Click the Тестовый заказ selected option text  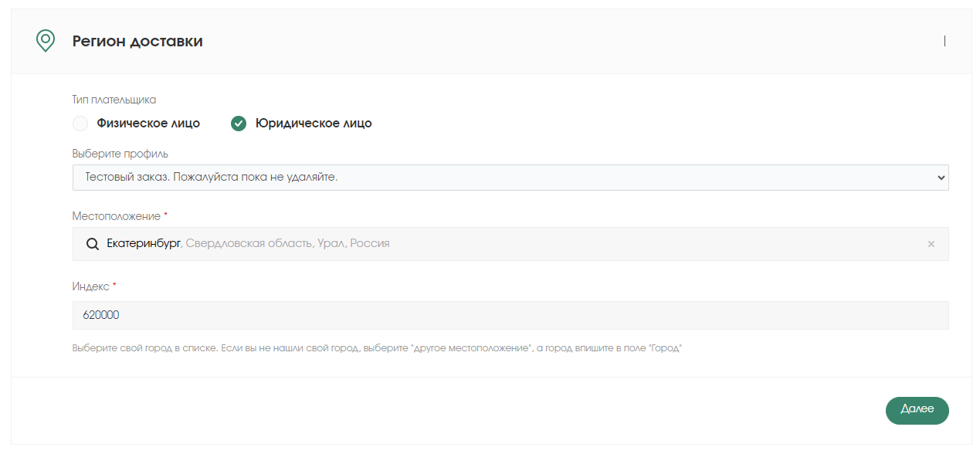(212, 178)
